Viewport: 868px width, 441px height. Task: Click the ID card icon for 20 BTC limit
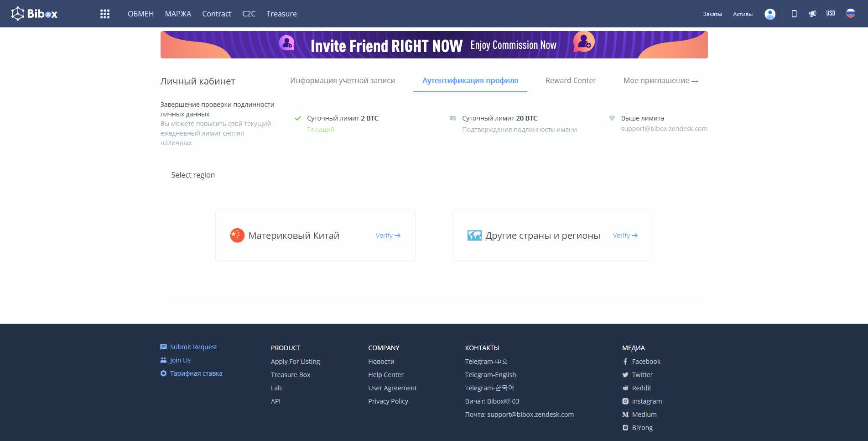pos(453,118)
